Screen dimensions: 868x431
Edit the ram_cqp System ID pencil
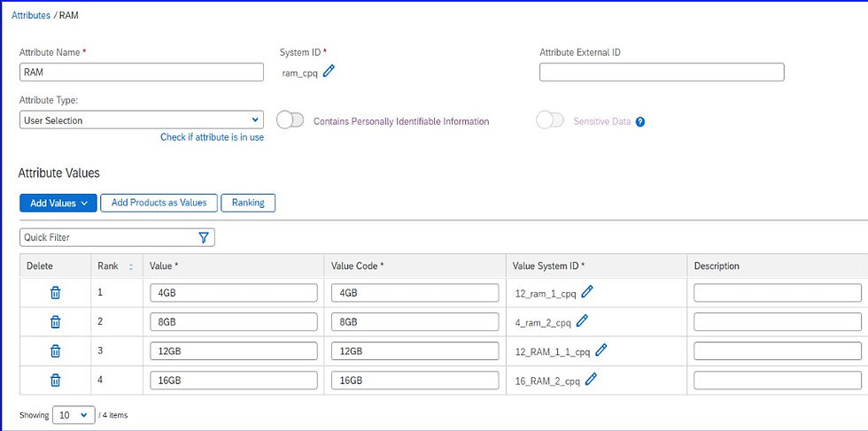point(329,72)
